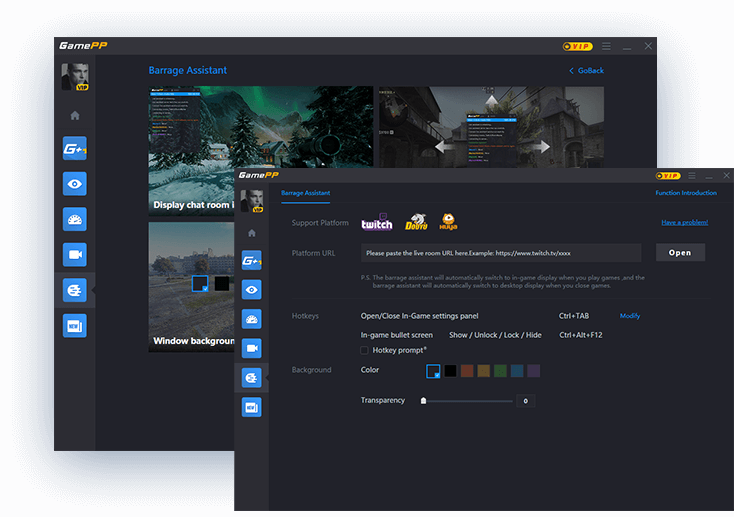Screen dimensions: 734x517
Task: Choose the Huya platform logo
Action: tap(448, 223)
